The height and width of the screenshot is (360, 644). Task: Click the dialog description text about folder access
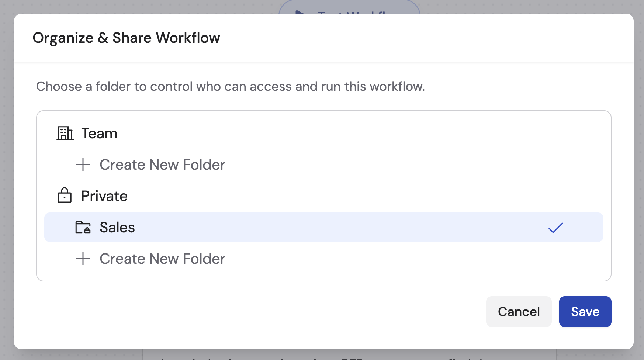click(x=230, y=87)
